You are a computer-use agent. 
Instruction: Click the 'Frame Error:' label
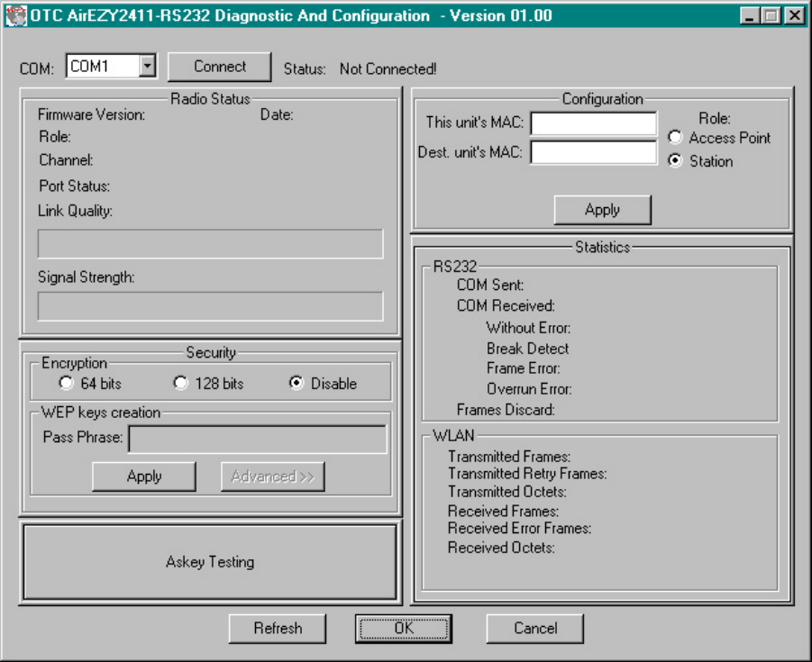click(x=523, y=368)
